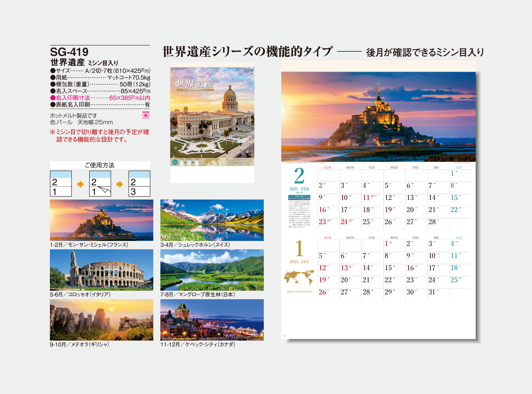Screen dimensions: 532x394
Task: Click the first orange arrow in usage steps
Action: (81, 184)
